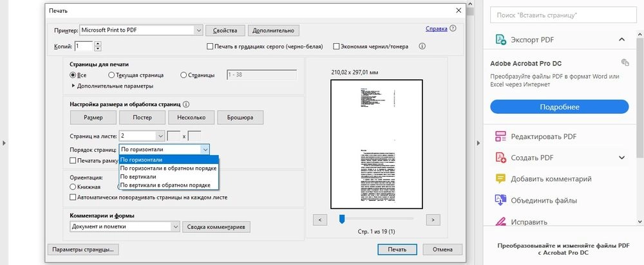Click the page order combo box arrow
Image resolution: width=644 pixels, height=265 pixels.
pos(205,150)
